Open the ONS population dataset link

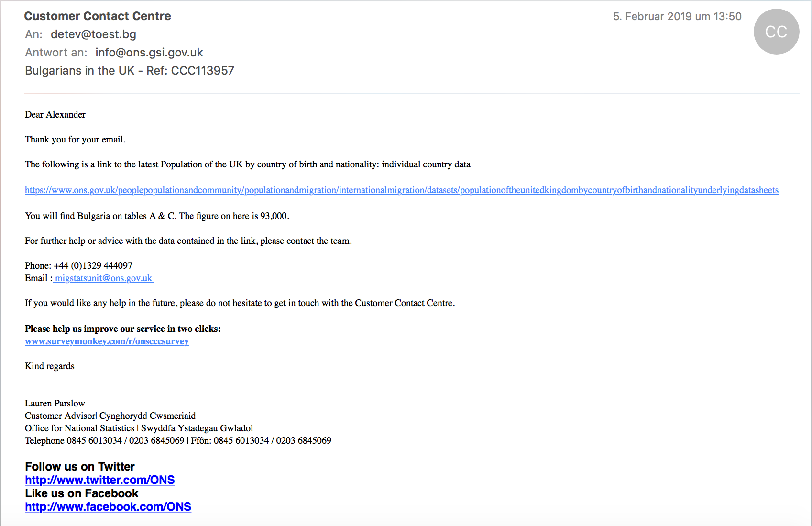click(x=402, y=190)
